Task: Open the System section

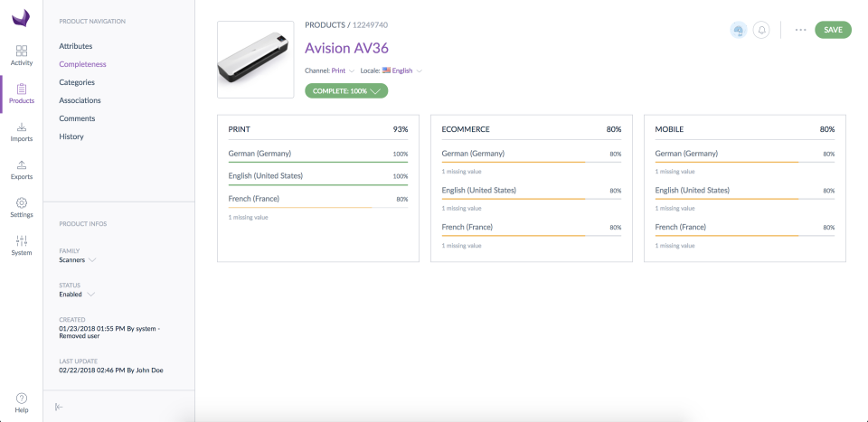Action: point(21,246)
